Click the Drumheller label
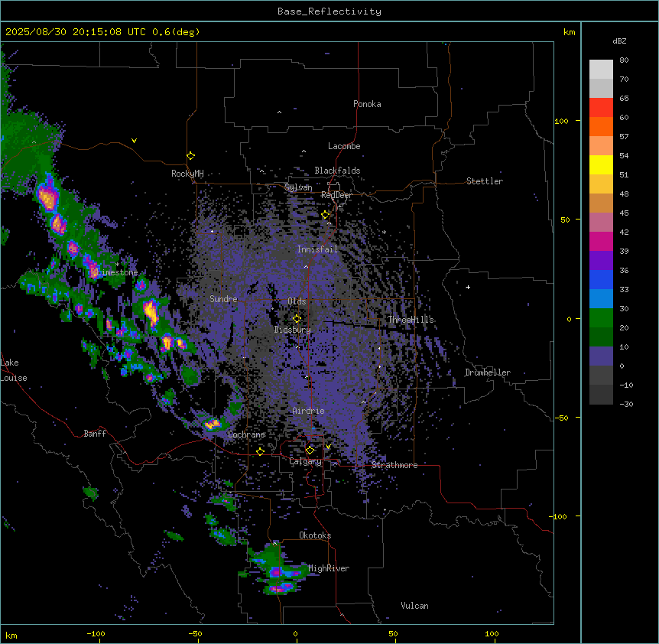The width and height of the screenshot is (659, 644). (488, 372)
